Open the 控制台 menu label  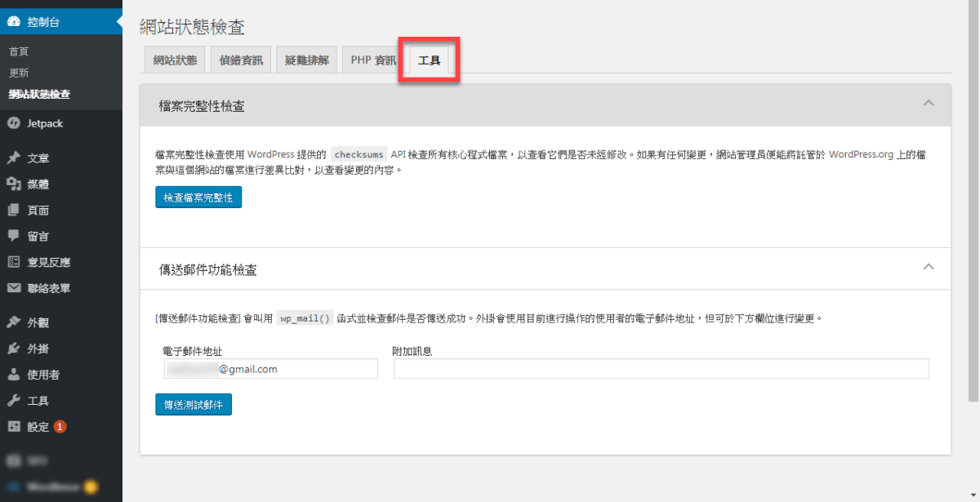click(43, 22)
